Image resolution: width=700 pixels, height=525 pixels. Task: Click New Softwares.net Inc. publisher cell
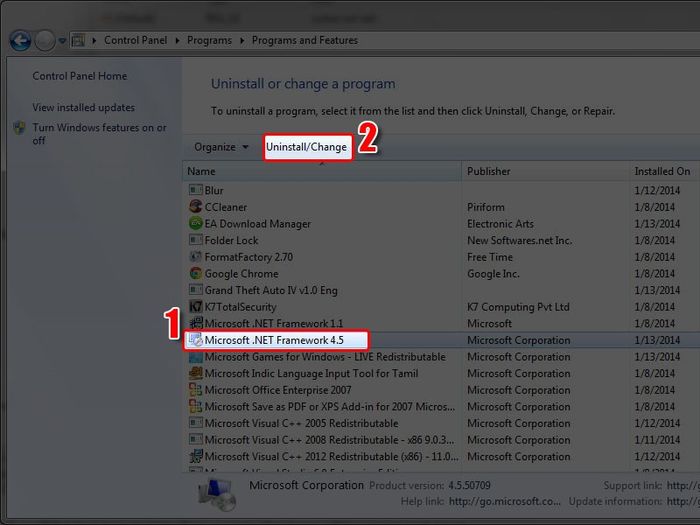520,240
